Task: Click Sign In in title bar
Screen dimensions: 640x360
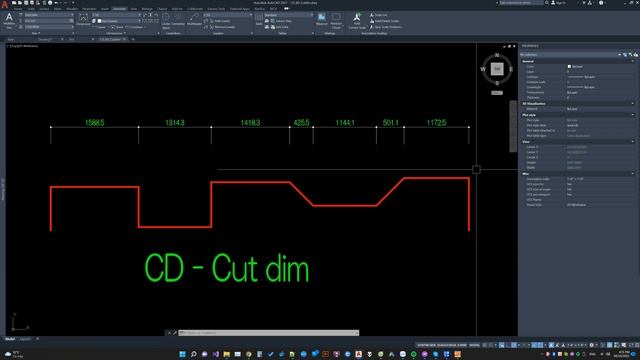Action: pyautogui.click(x=560, y=3)
